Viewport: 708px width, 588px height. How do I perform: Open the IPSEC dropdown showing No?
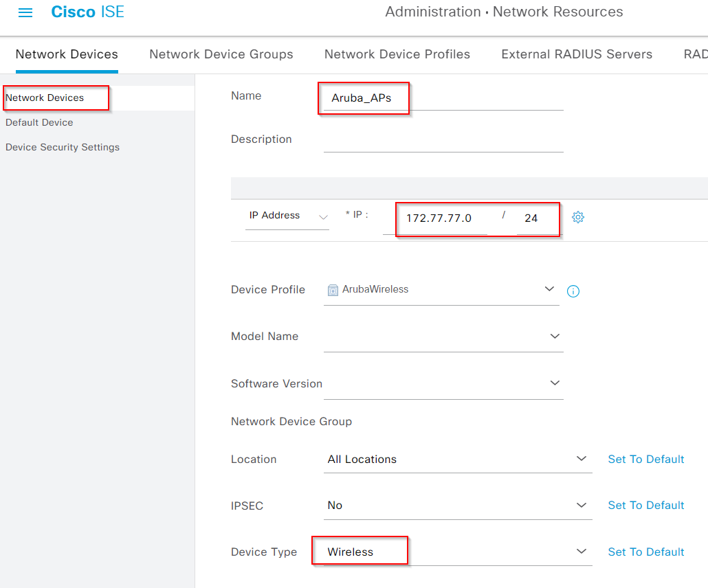(x=458, y=506)
